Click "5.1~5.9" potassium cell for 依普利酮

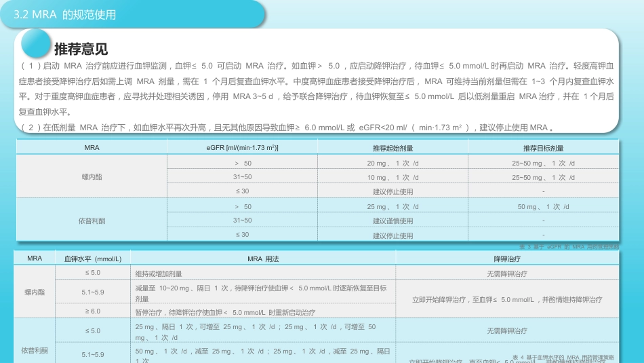(x=93, y=354)
